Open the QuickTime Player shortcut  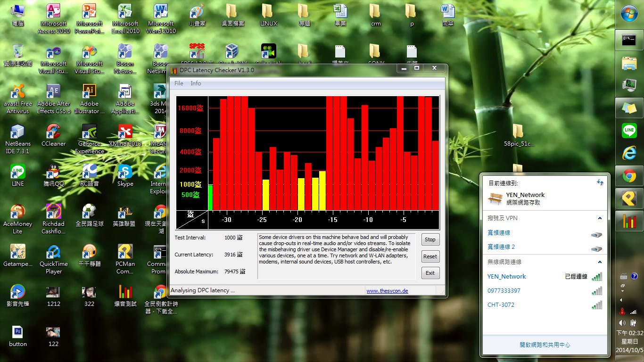(x=53, y=259)
